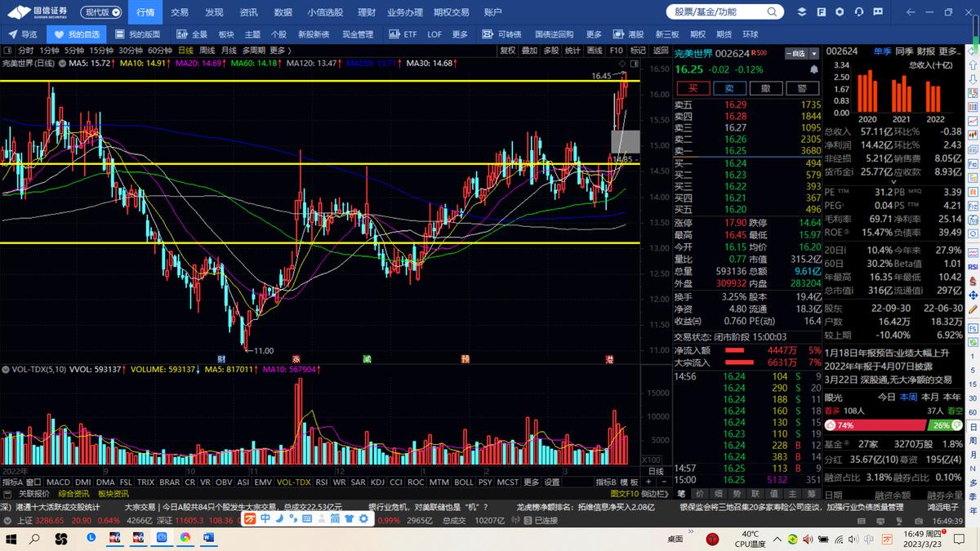Click the 图文F10 link

tap(625, 494)
